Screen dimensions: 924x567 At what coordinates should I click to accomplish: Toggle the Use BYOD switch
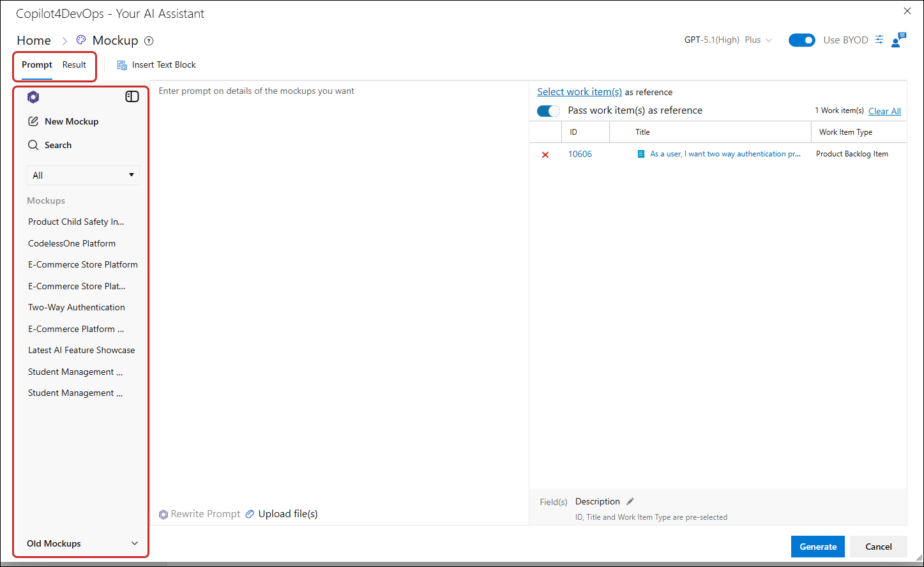coord(802,40)
